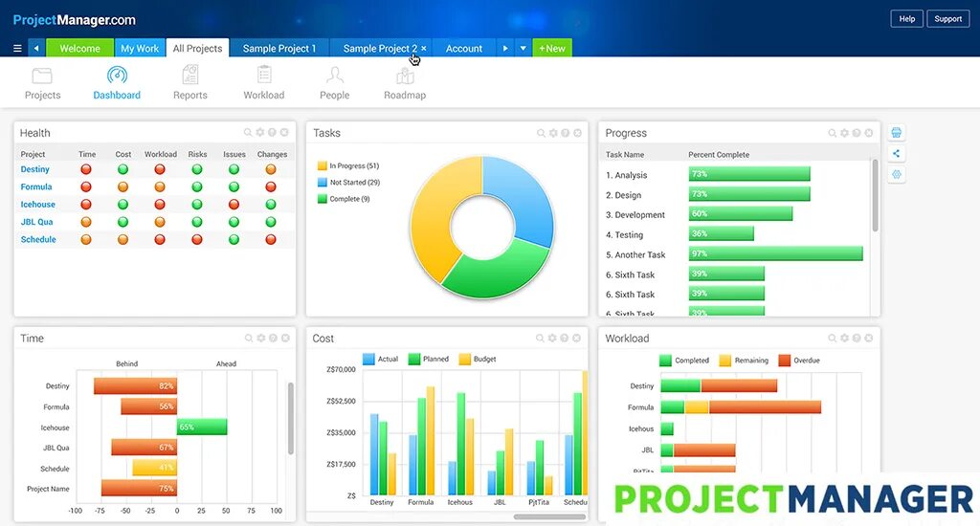Click the Health widget magnifier icon
Viewport: 980px width, 526px height.
point(248,132)
